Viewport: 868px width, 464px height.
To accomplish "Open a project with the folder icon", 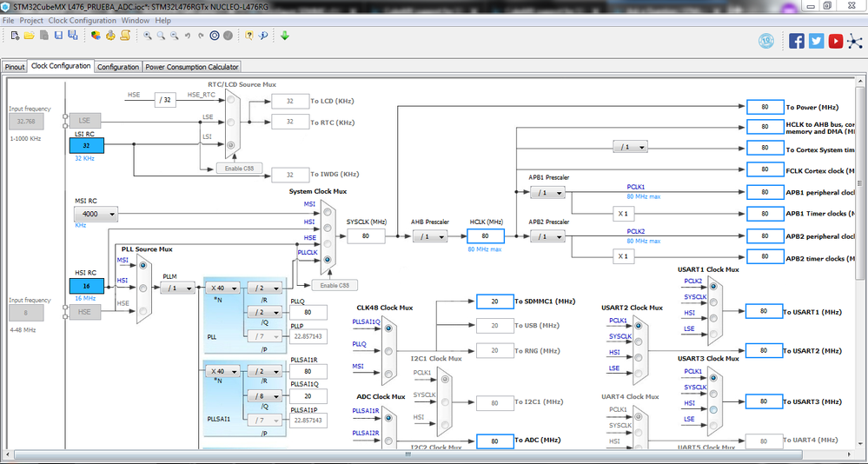I will pos(30,36).
